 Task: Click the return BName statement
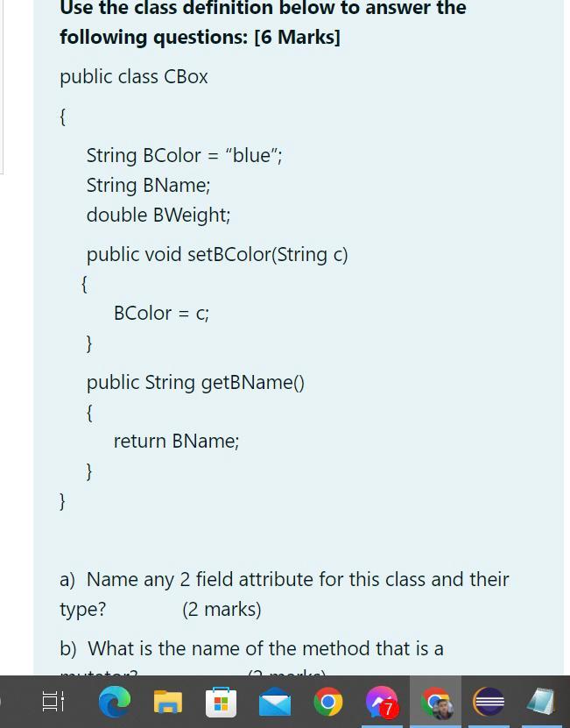(x=176, y=441)
